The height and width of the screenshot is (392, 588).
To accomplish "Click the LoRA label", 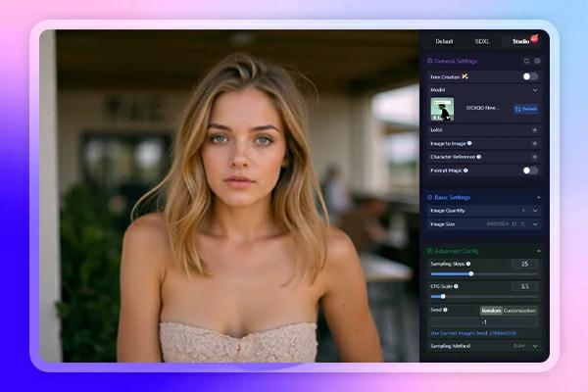I will (436, 130).
